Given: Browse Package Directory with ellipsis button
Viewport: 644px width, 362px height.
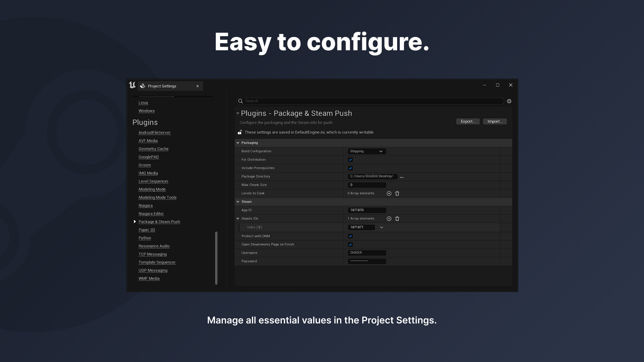Looking at the screenshot, I should [x=401, y=177].
